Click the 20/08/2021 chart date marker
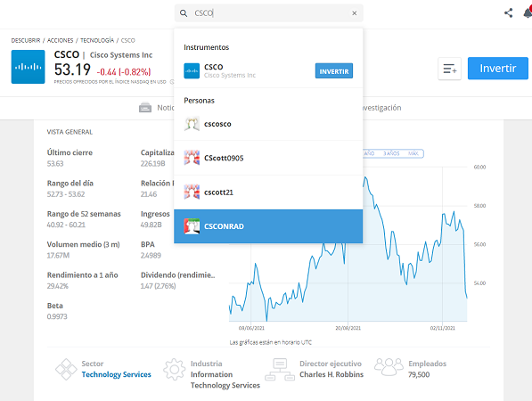Screen dimensions: 532x401 click(348, 328)
